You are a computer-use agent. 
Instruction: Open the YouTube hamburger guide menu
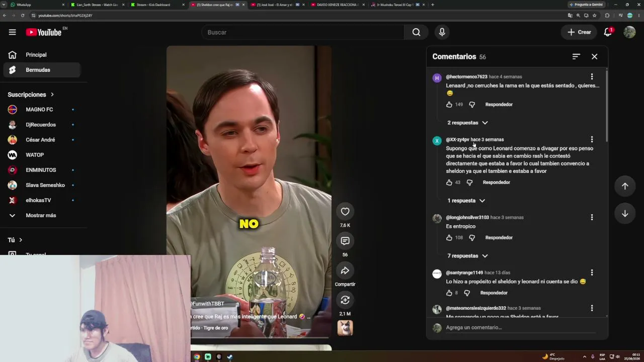(x=12, y=32)
